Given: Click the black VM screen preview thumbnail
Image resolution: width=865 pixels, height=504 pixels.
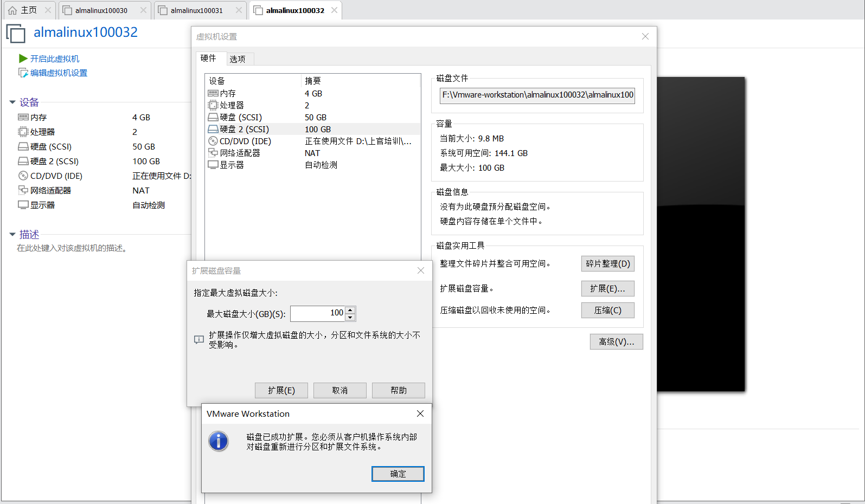Looking at the screenshot, I should 701,234.
